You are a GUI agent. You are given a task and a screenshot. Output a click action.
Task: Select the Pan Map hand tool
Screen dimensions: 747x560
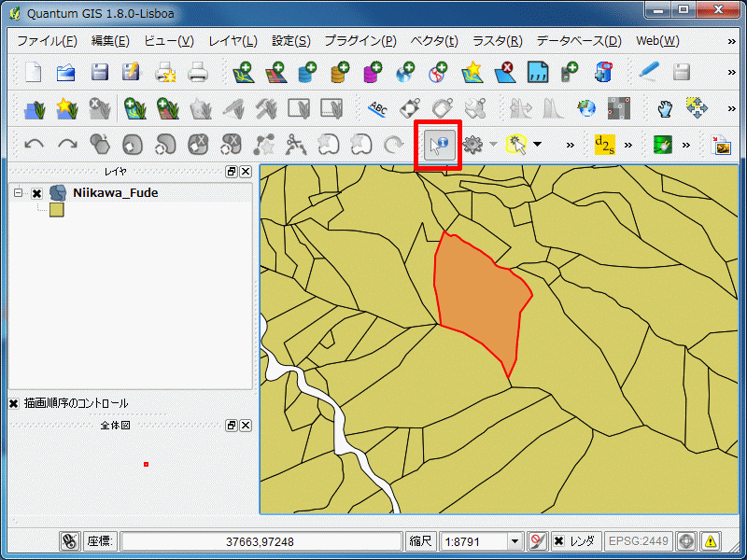(x=665, y=108)
